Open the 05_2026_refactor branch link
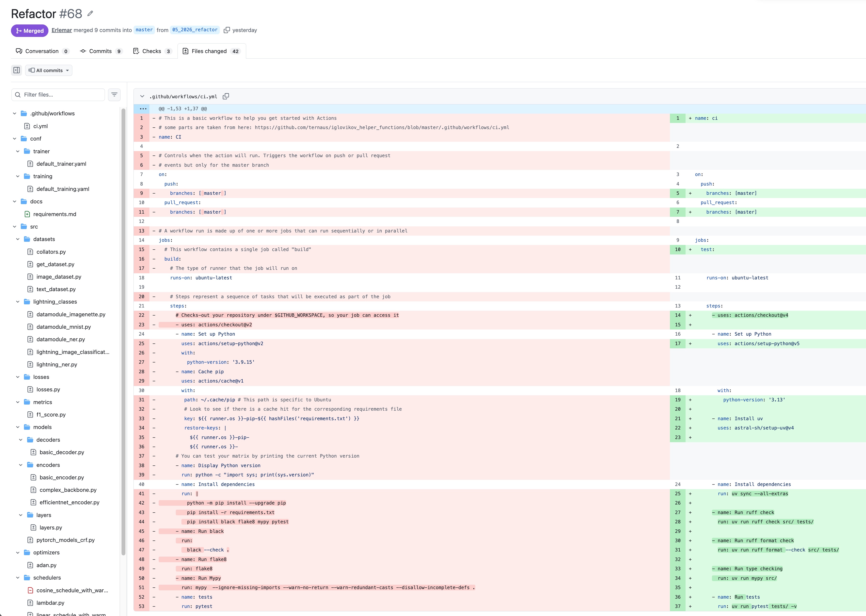 (x=195, y=30)
